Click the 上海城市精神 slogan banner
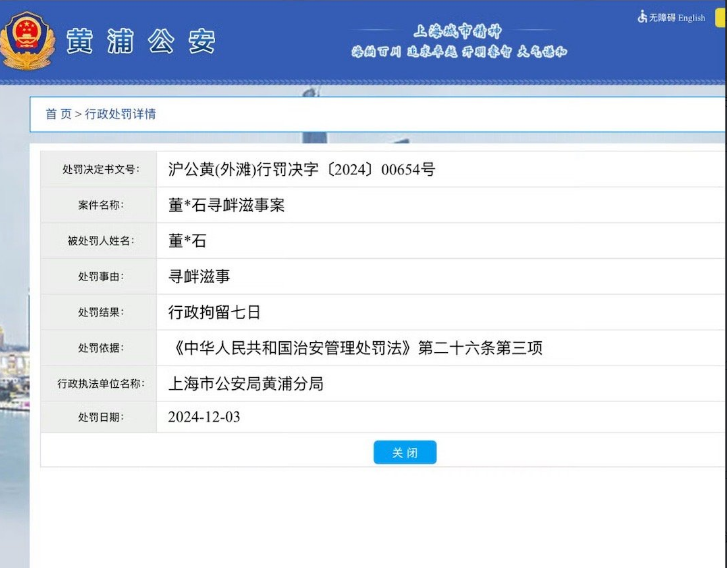Screen dimensions: 727x568 [x=458, y=41]
